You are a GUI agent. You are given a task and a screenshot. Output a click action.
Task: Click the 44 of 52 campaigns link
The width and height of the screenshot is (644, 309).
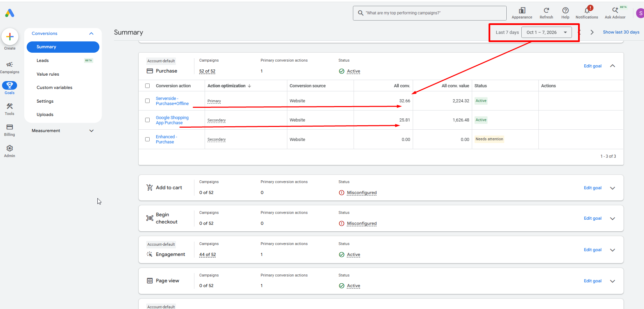coord(207,255)
